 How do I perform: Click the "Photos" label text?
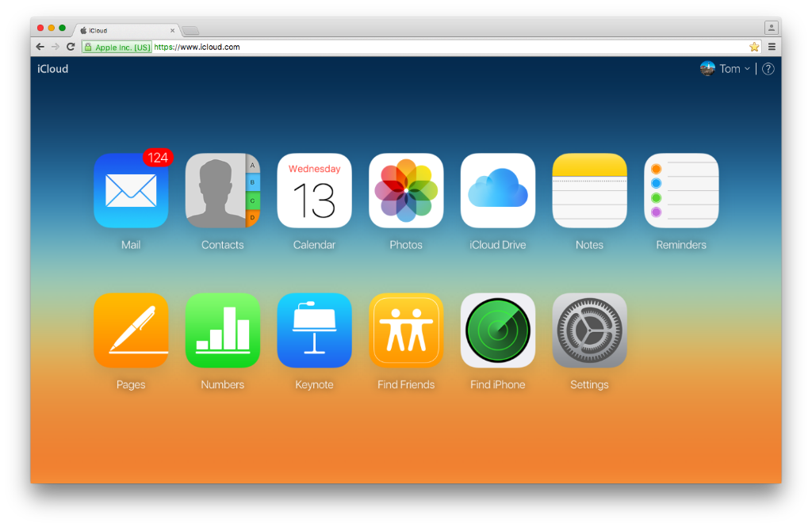tap(406, 245)
